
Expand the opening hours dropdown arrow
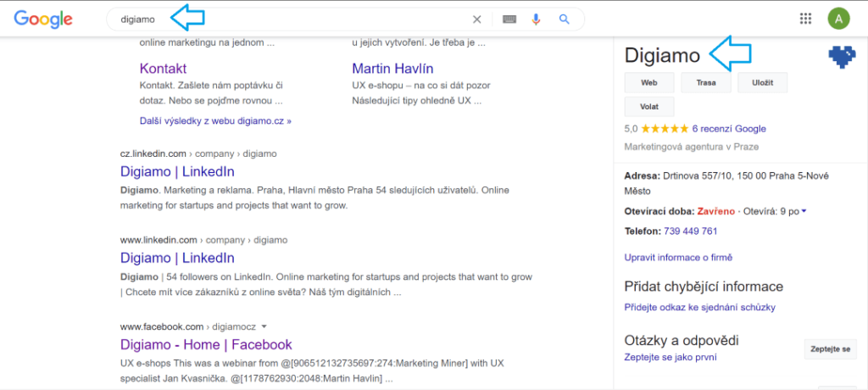(804, 211)
